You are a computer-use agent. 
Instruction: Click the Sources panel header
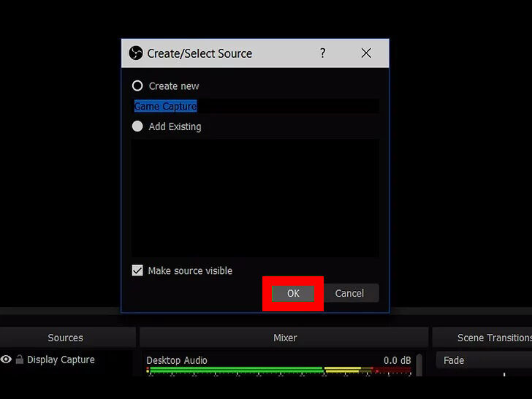(66, 338)
